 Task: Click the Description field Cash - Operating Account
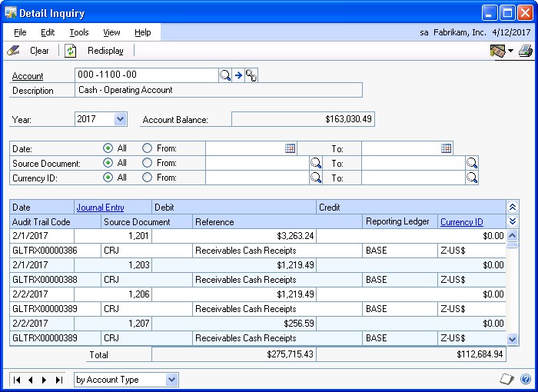(218, 90)
